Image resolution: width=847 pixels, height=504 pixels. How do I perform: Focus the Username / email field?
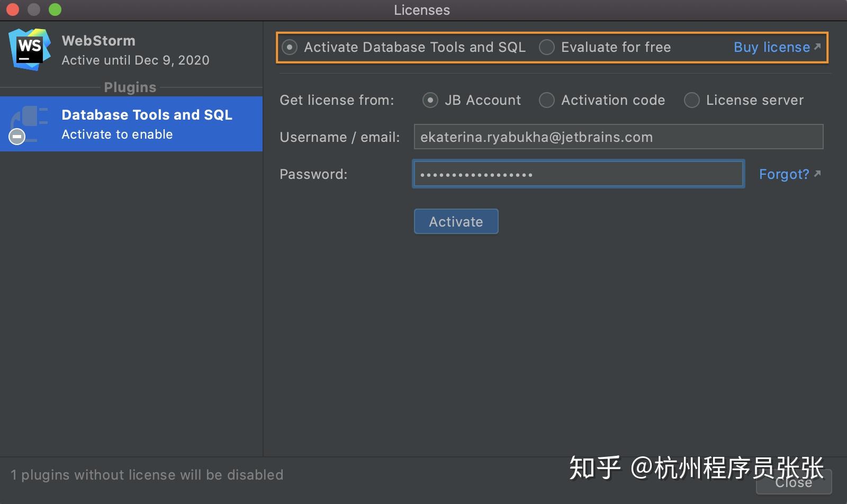618,137
